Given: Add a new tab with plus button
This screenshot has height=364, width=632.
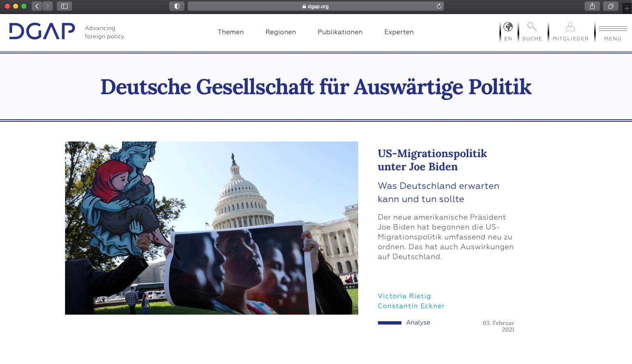Looking at the screenshot, I should (x=627, y=8).
